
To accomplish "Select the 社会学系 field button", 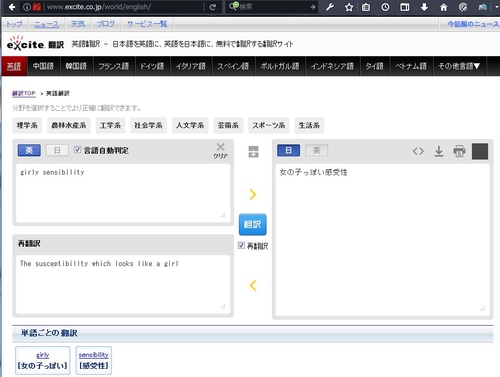I will [x=148, y=125].
